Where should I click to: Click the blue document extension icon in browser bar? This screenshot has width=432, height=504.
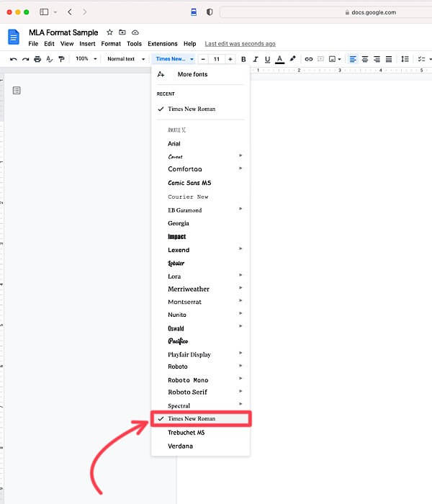click(x=194, y=12)
